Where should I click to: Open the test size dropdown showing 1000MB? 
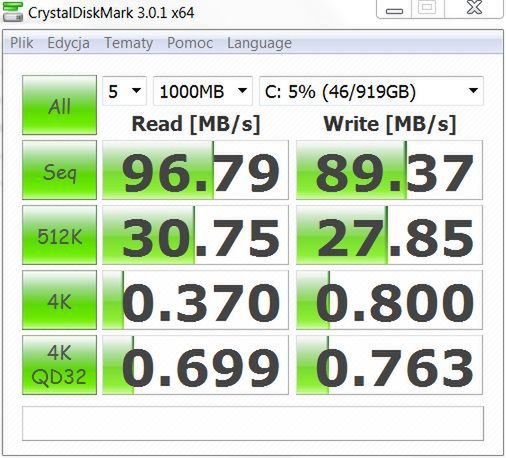[203, 91]
